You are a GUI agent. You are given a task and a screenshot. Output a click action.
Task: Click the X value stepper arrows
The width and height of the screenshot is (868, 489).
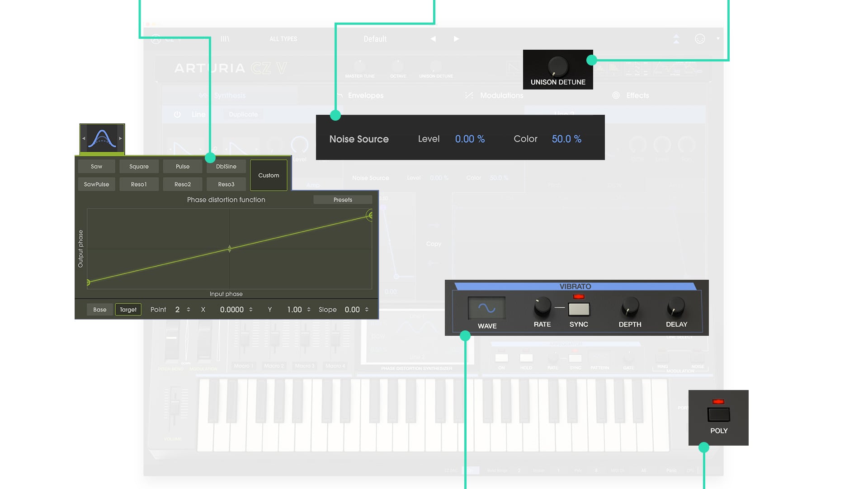[x=250, y=310]
